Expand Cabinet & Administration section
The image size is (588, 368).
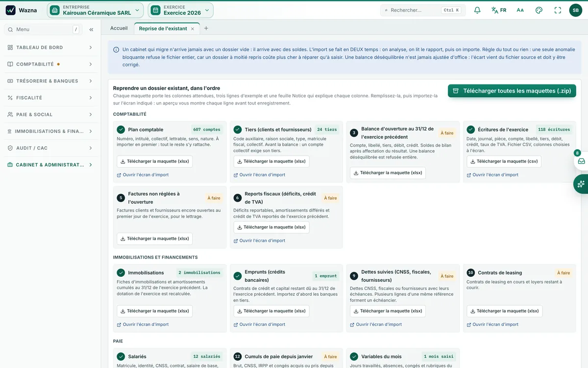[50, 165]
